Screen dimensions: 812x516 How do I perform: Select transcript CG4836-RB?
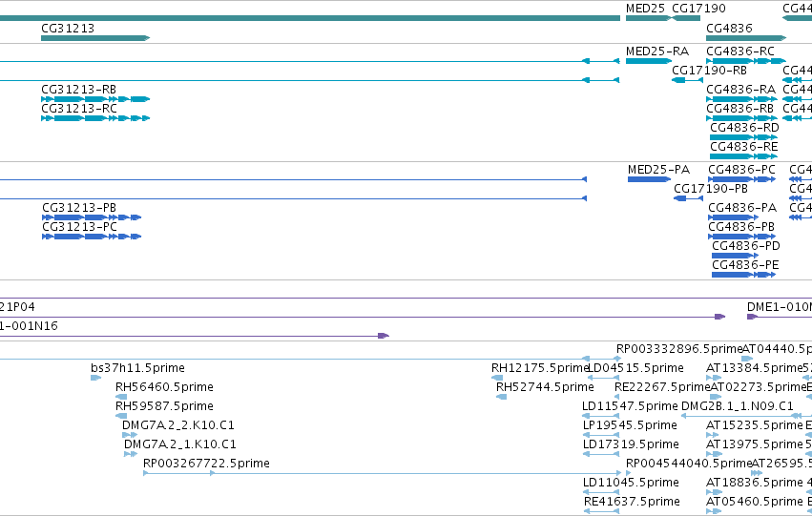click(x=741, y=118)
